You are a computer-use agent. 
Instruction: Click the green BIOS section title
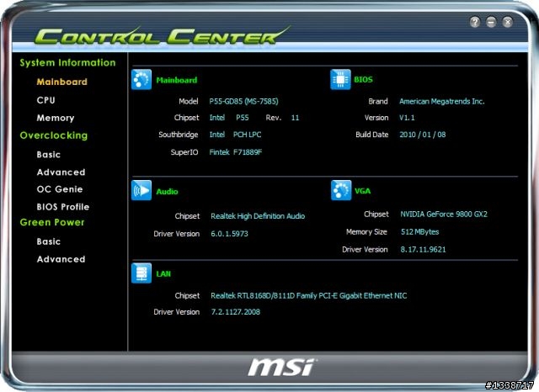click(x=363, y=80)
